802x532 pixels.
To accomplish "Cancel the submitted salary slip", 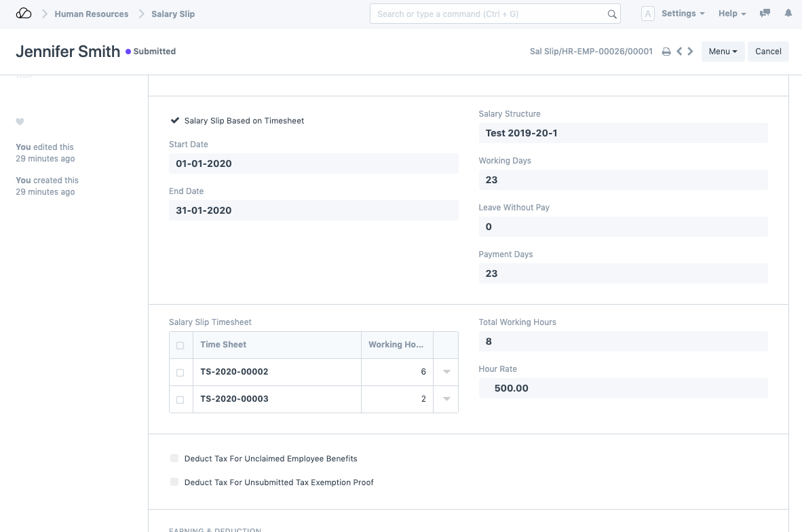I will click(x=768, y=52).
